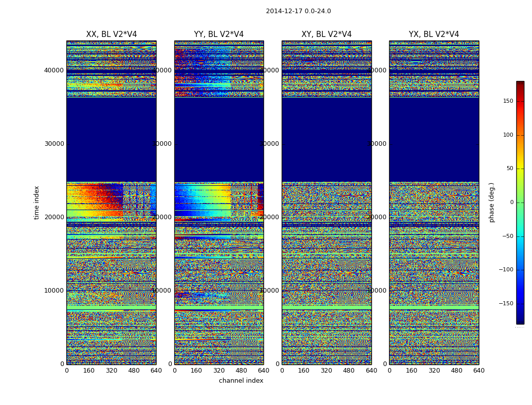The width and height of the screenshot is (532, 405).
Task: Click YX panel x-axis tick "160"
Action: coord(411,371)
